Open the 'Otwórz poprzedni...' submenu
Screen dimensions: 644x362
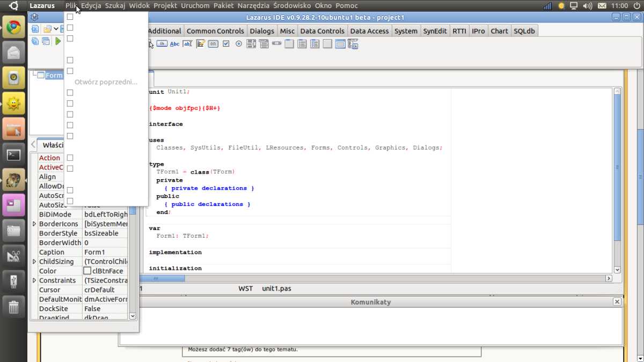(x=106, y=82)
